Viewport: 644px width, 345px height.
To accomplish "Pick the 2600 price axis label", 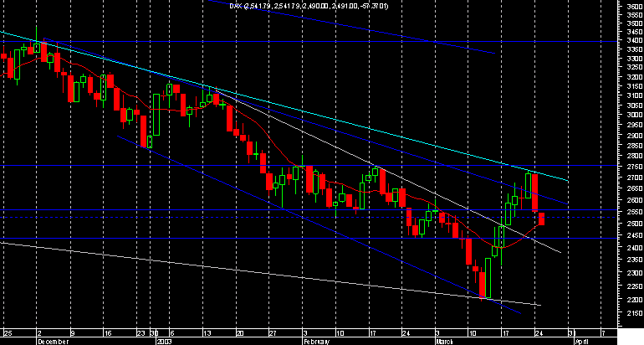I will pos(635,200).
